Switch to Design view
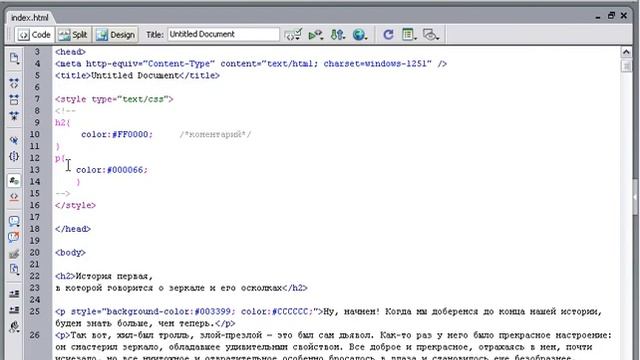This screenshot has height=360, width=640. pyautogui.click(x=116, y=35)
